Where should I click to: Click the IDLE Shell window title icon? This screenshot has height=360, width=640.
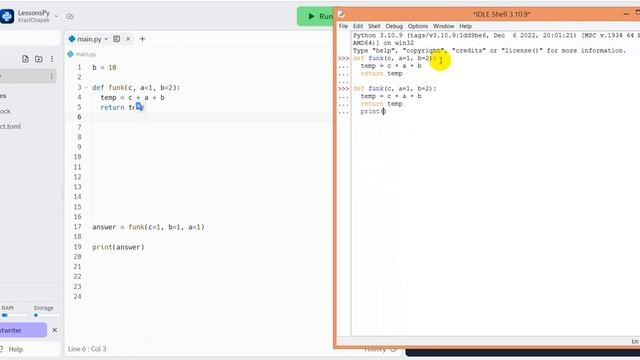342,14
